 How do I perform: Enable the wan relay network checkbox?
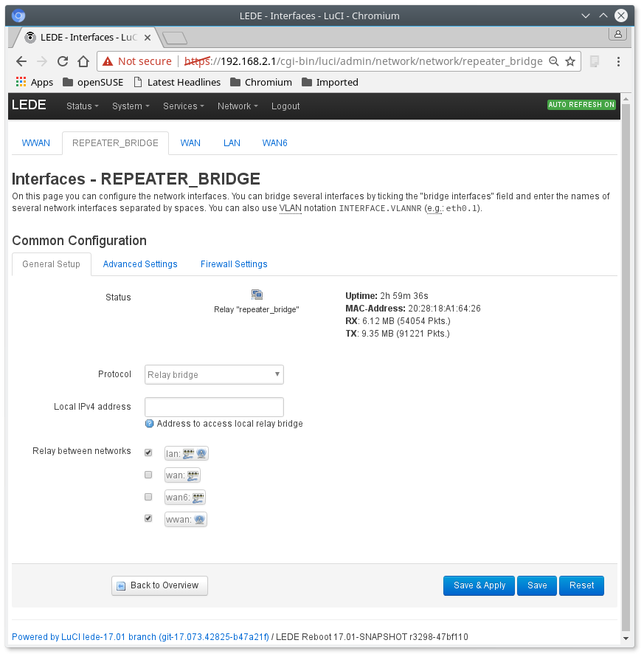(x=148, y=475)
